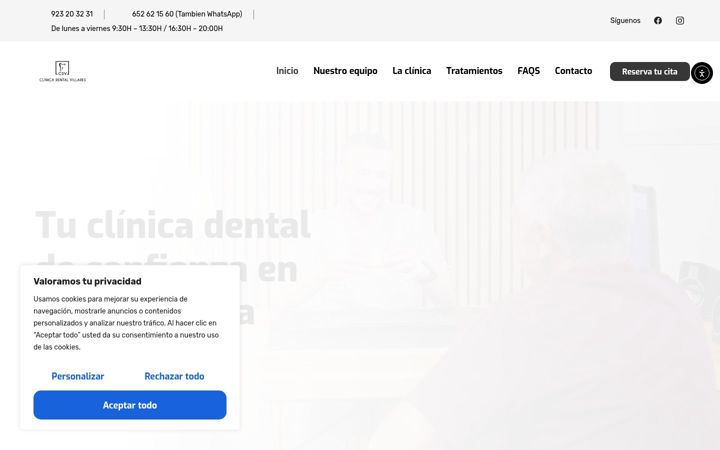This screenshot has height=450, width=720.
Task: Click the Clínica Dental Villares logo
Action: point(62,72)
